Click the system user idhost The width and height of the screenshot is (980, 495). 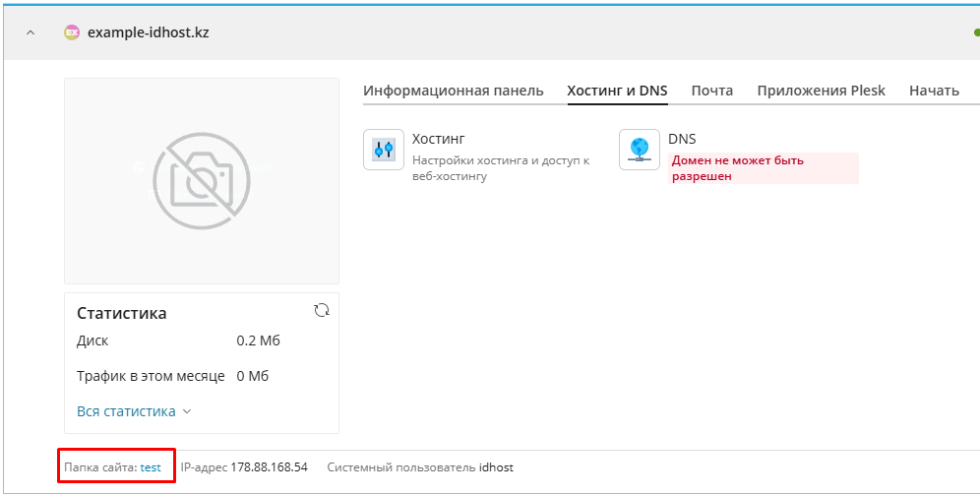click(x=496, y=467)
